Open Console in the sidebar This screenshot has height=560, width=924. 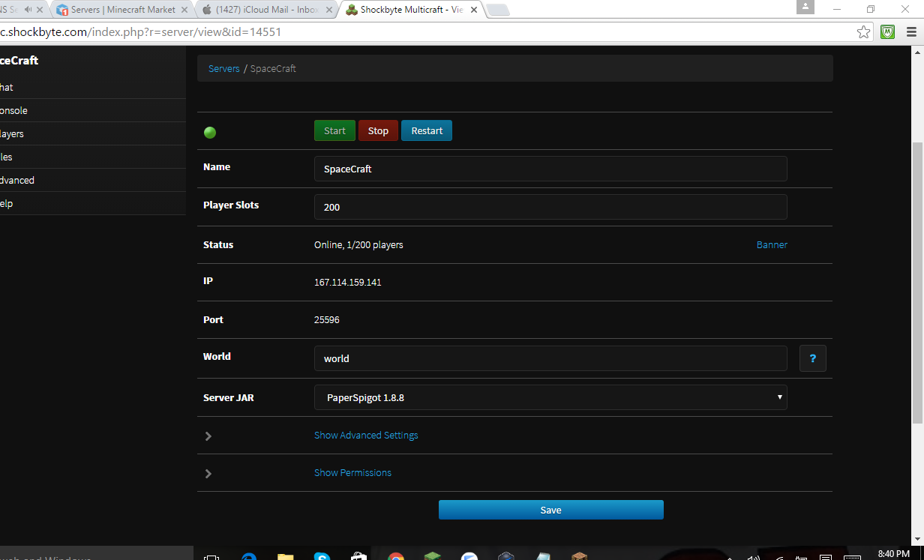click(x=93, y=110)
